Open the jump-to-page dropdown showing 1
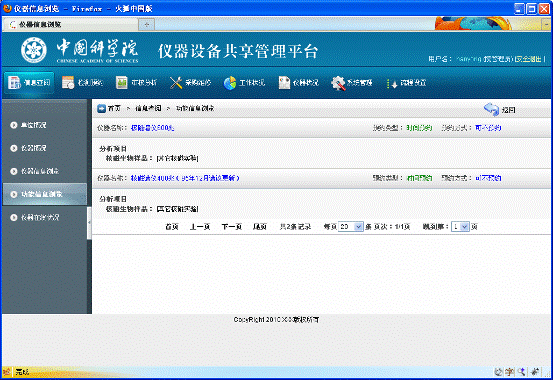This screenshot has height=380, width=553. click(460, 227)
